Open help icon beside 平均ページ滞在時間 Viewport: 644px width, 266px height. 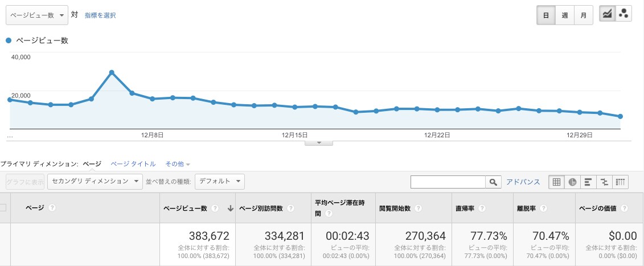329,214
